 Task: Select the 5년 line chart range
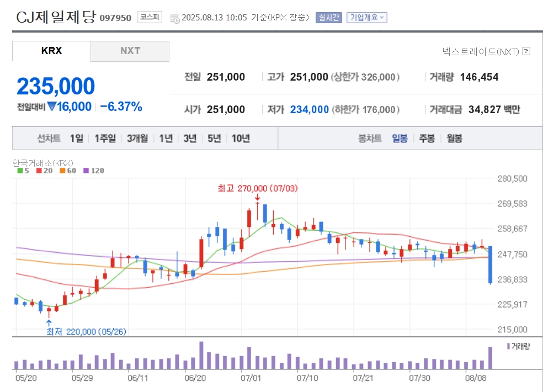click(x=214, y=139)
